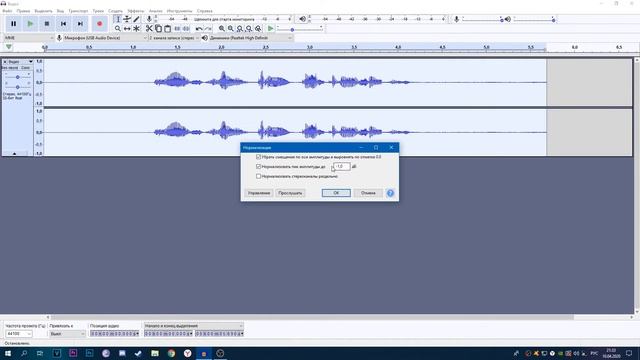
Task: Click the Trim audio icon
Action: pyautogui.click(x=177, y=29)
